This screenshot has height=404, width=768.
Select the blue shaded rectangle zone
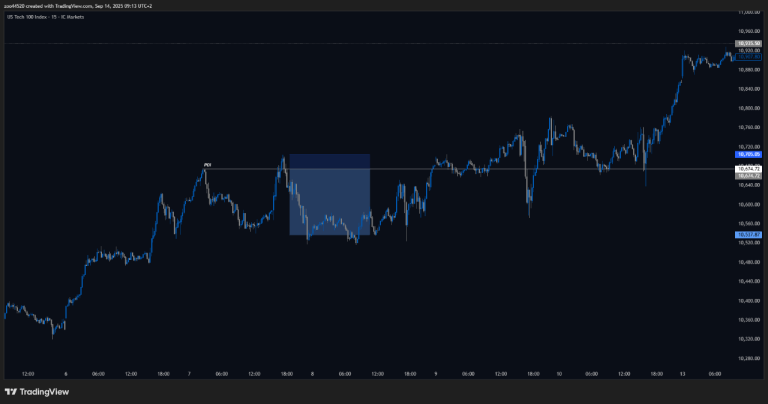tap(329, 195)
